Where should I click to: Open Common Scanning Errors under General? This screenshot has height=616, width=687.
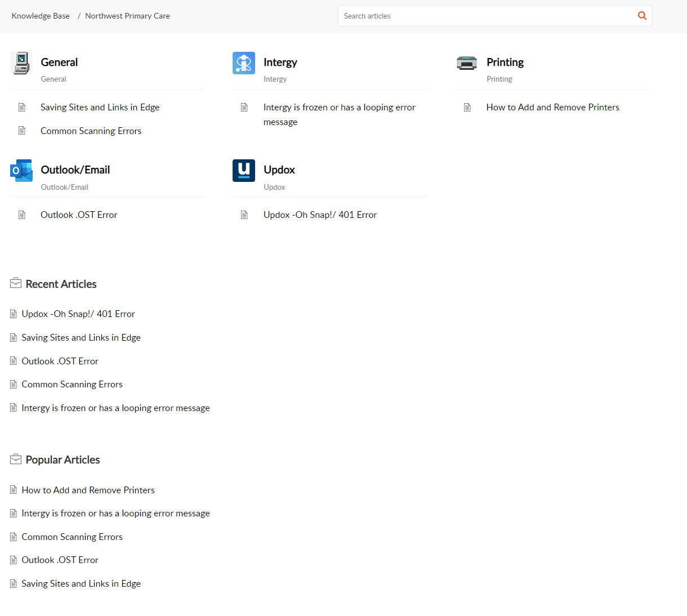coord(91,131)
